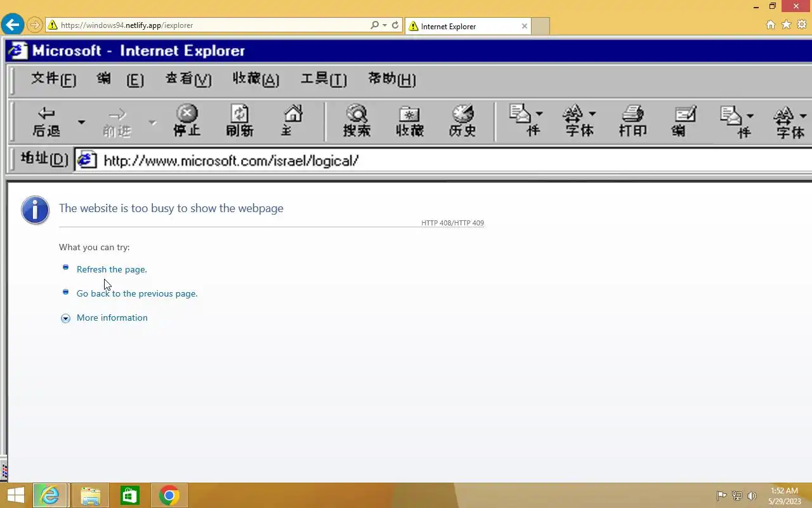This screenshot has height=508, width=812.
Task: Click the volume speaker tray icon
Action: (x=752, y=496)
